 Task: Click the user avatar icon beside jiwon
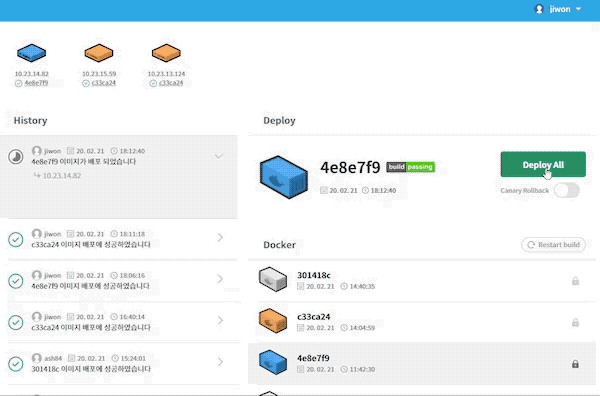click(539, 9)
